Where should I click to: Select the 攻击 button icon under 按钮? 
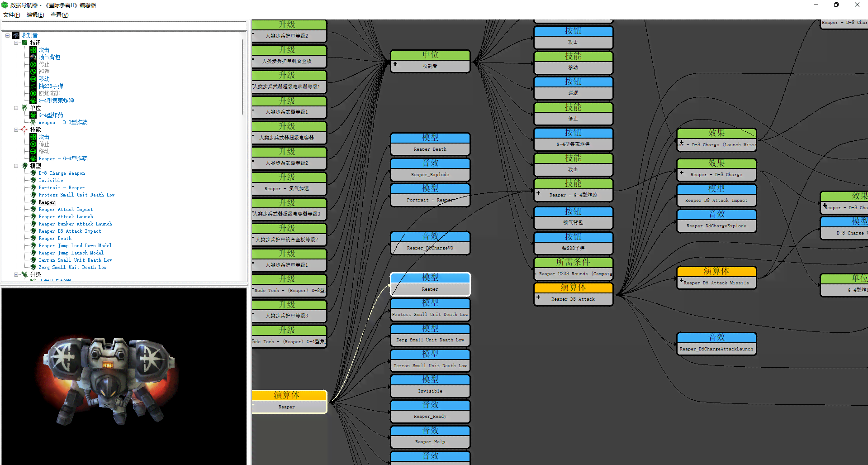tap(33, 50)
